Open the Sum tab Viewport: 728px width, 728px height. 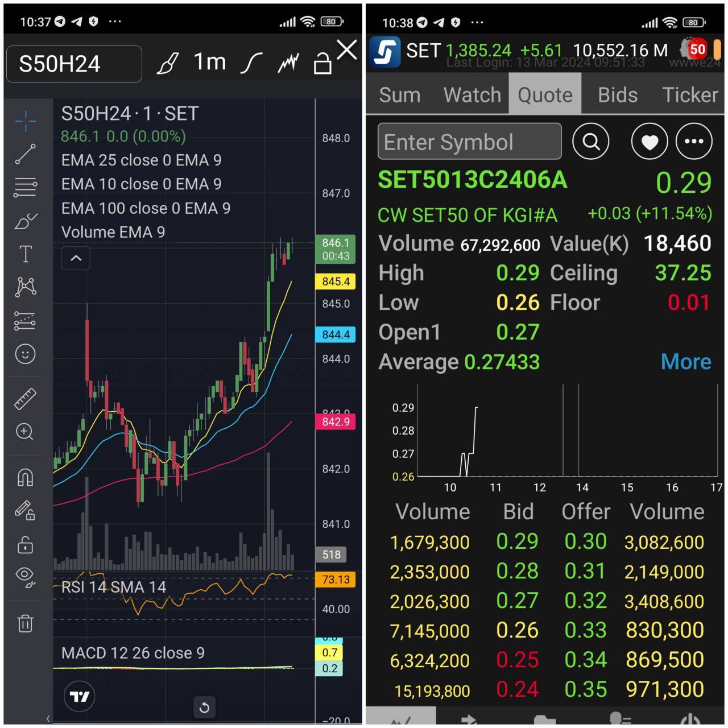(400, 95)
